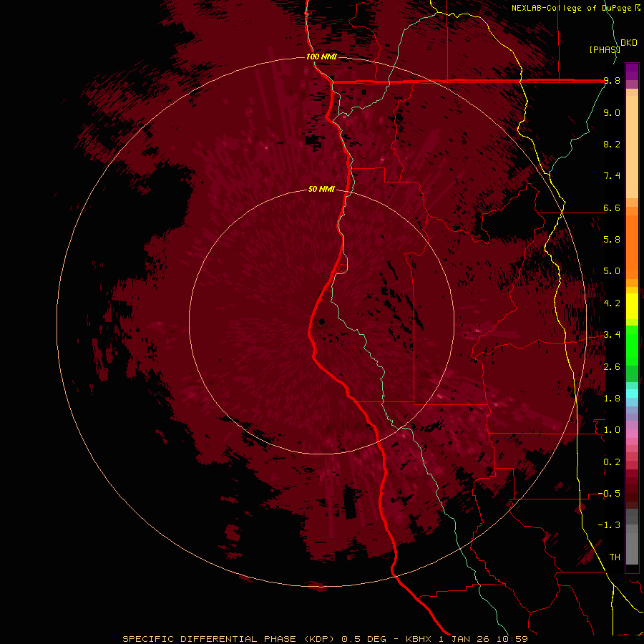Pick the orange segment of the color bar
Viewport: 644px width, 644px height.
pyautogui.click(x=632, y=247)
